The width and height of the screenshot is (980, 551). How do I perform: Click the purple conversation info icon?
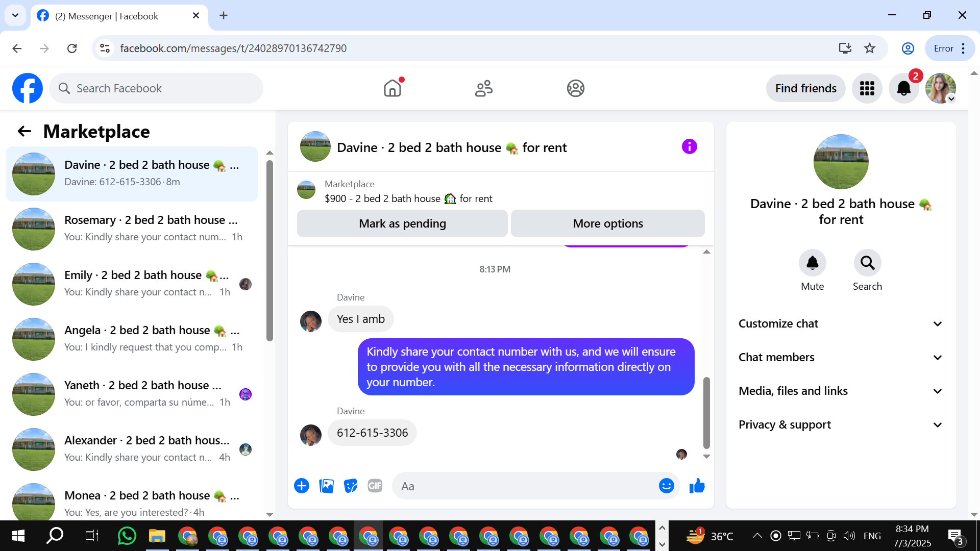pos(689,147)
